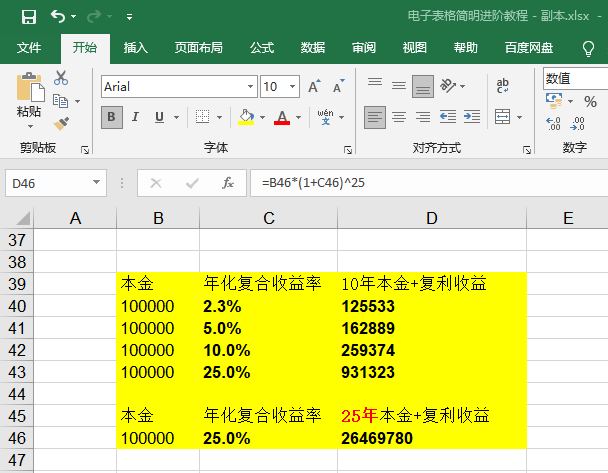Apply accounting currency format icon
The width and height of the screenshot is (608, 473).
click(554, 101)
